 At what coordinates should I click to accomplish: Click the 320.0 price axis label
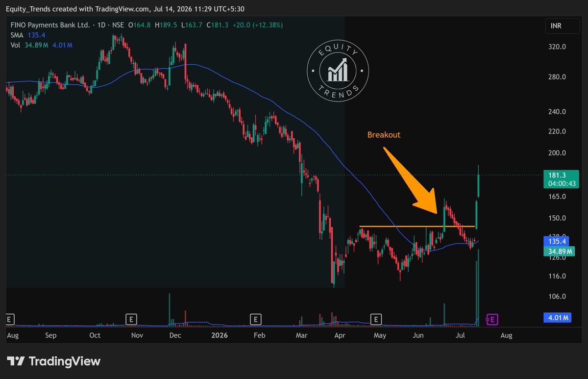click(558, 47)
